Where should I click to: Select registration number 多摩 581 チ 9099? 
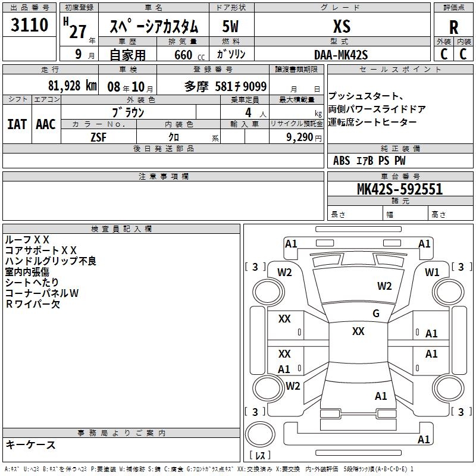tap(226, 86)
